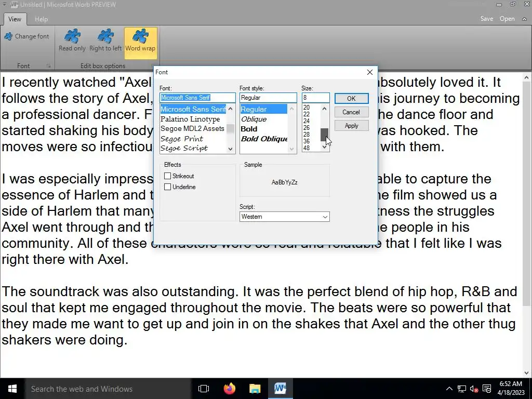Click Cancel in the Font dialog

pyautogui.click(x=352, y=112)
